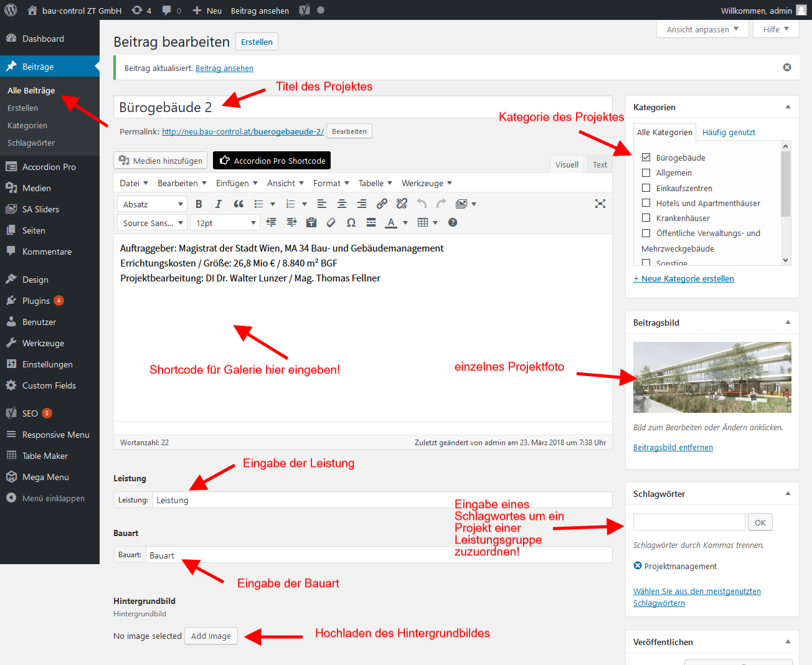Clear formatting with the eraser icon
The image size is (812, 665).
[x=331, y=222]
